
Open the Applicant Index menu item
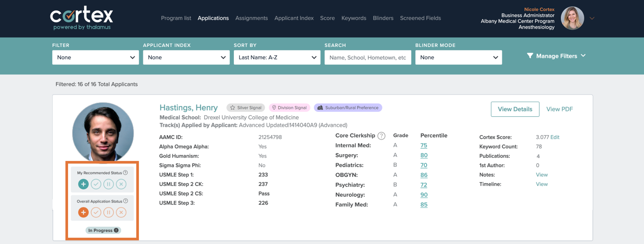coord(294,18)
